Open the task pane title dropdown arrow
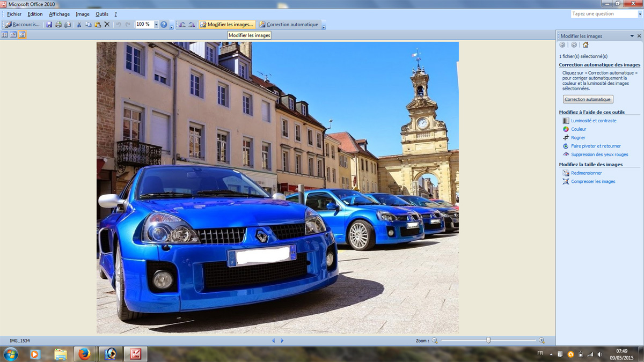The width and height of the screenshot is (644, 362). coord(632,36)
